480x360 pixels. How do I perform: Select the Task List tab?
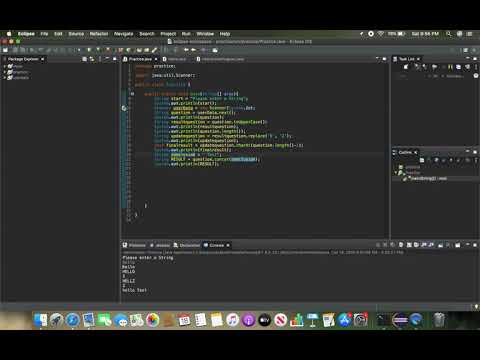(406, 59)
